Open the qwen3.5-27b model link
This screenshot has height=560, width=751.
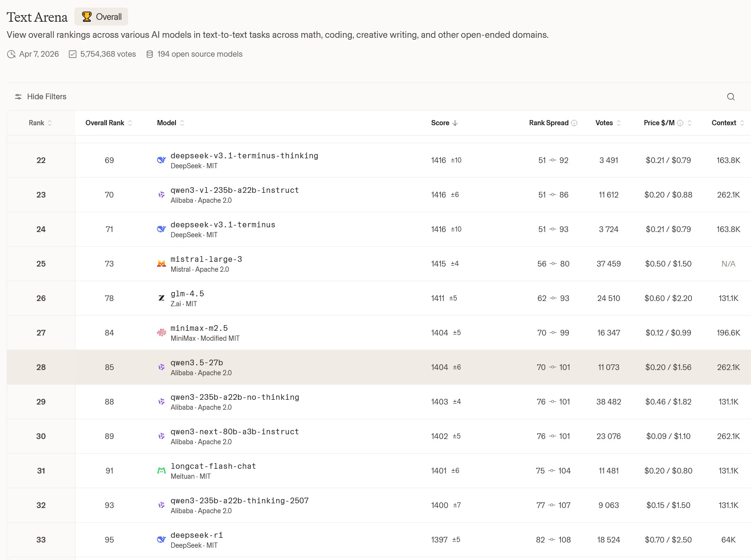coord(197,363)
